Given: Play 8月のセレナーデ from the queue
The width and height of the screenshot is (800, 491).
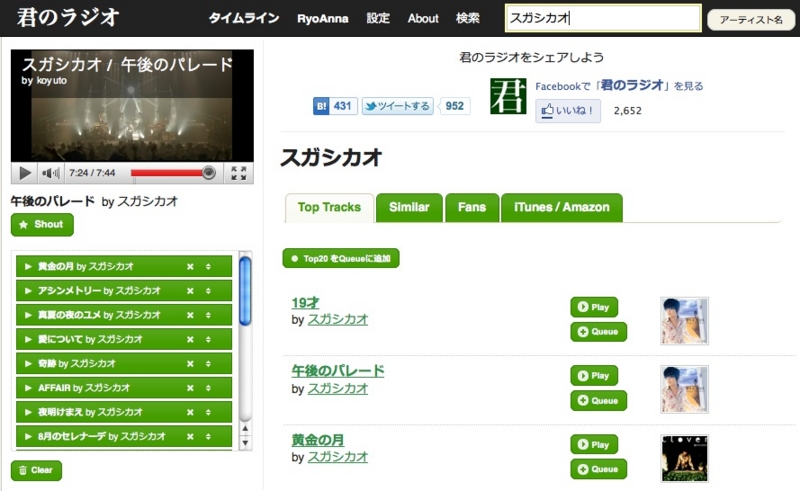Looking at the screenshot, I should (28, 437).
